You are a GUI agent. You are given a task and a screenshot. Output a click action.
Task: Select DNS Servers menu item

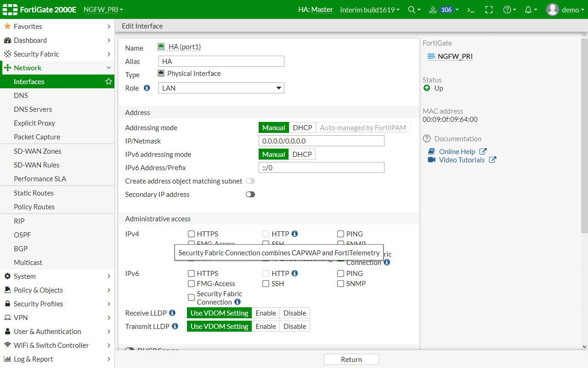coord(33,109)
